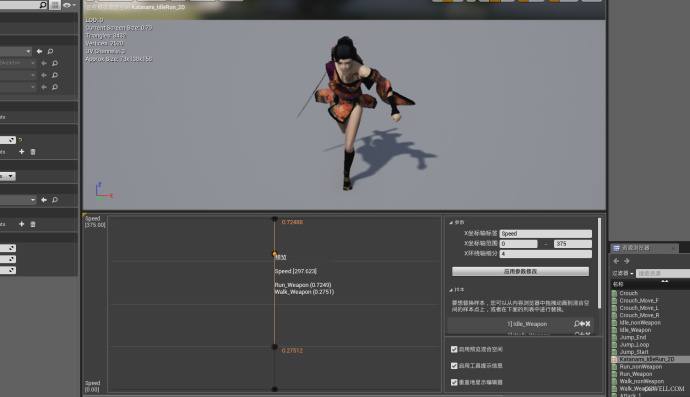Go forward in the content browser history
690x397 pixels.
coord(627,261)
